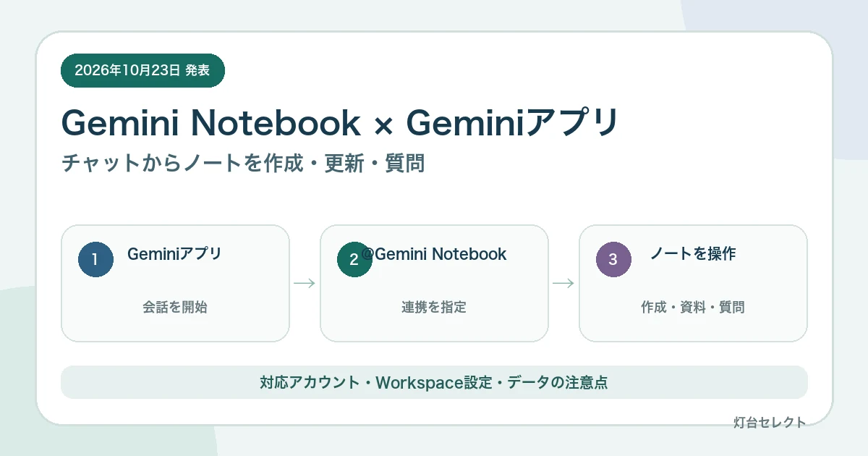
Task: Click the Gemini Notebook × Geminiアプリ headline
Action: point(340,122)
